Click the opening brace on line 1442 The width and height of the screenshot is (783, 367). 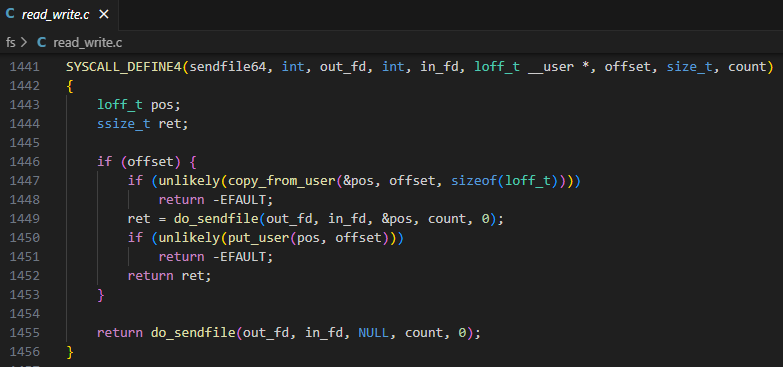pyautogui.click(x=70, y=86)
